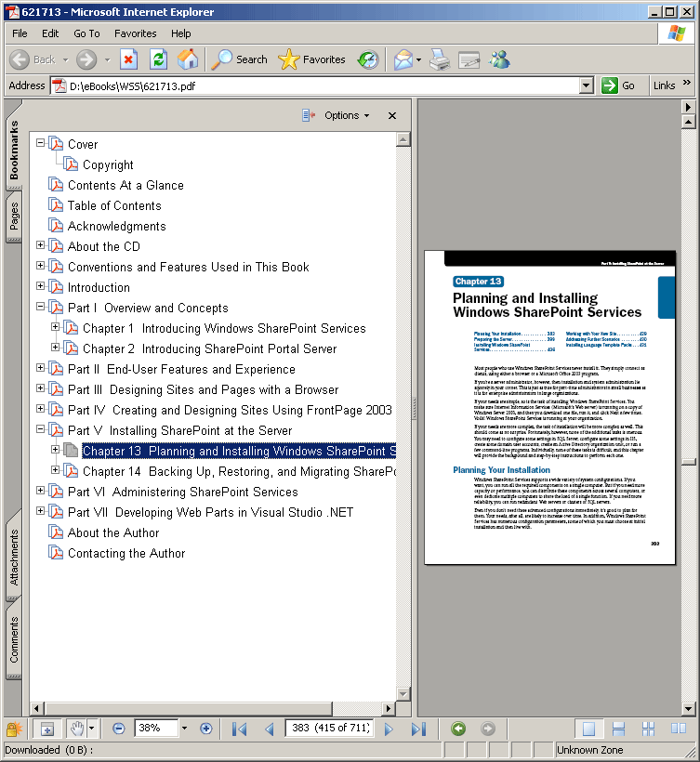Collapse Part I Overview and Concepts
The height and width of the screenshot is (762, 700).
point(41,306)
